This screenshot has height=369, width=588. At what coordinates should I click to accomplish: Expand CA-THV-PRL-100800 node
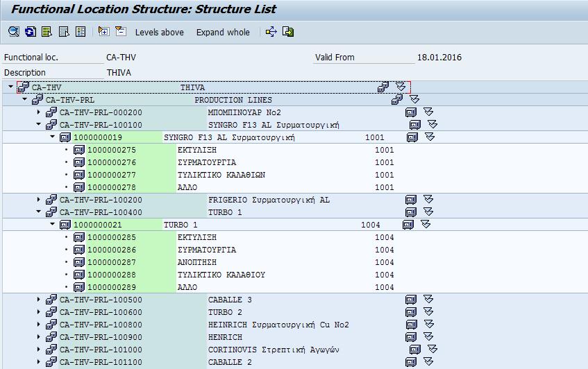tap(39, 324)
